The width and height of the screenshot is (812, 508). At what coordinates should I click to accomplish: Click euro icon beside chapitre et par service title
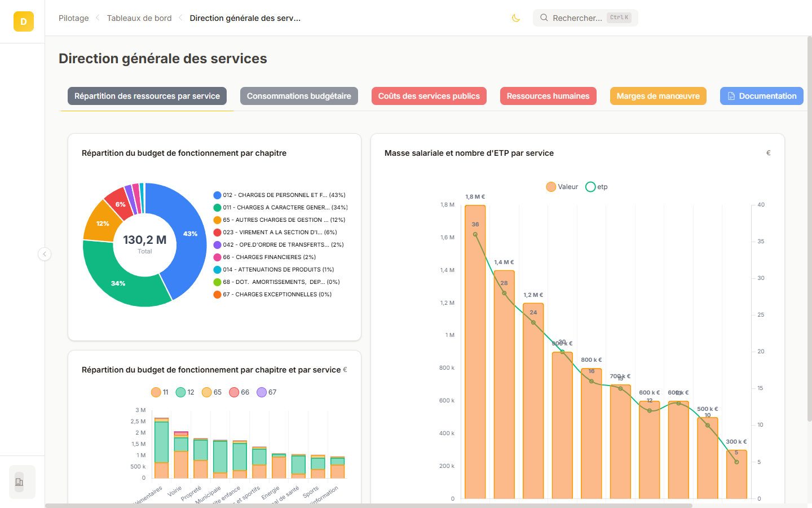click(345, 370)
